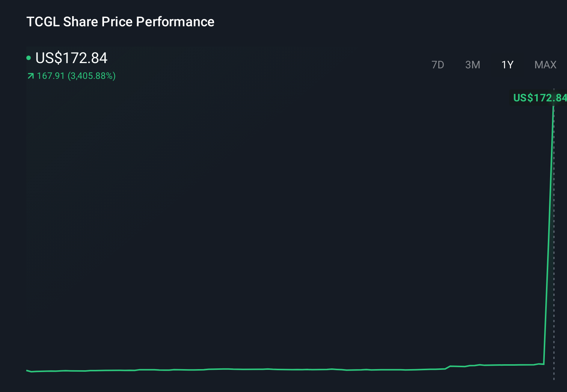Image resolution: width=567 pixels, height=392 pixels.
Task: Switch to the 3M view
Action: (473, 65)
